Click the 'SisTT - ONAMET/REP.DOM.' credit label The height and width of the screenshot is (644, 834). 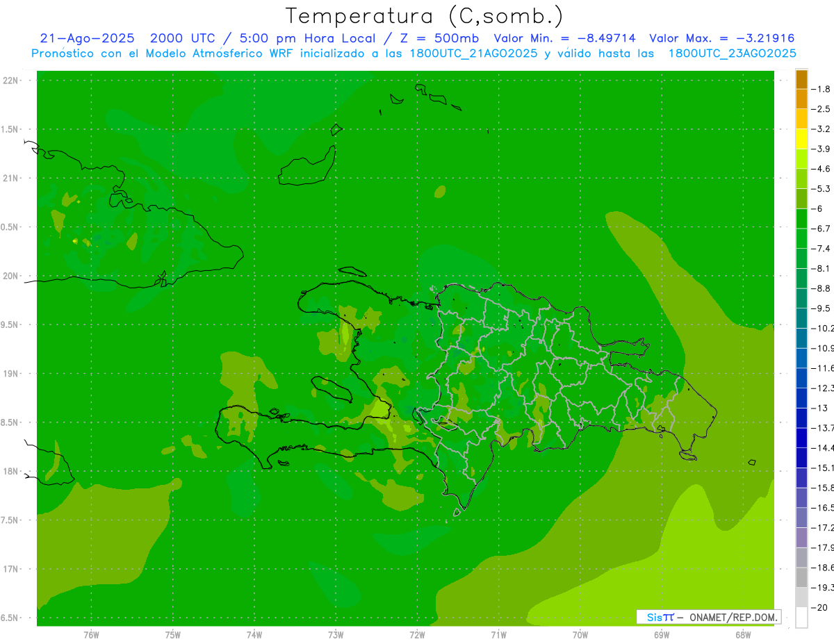708,617
